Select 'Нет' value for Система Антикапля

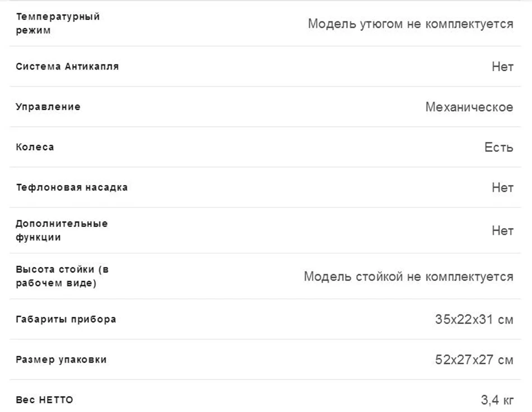502,67
